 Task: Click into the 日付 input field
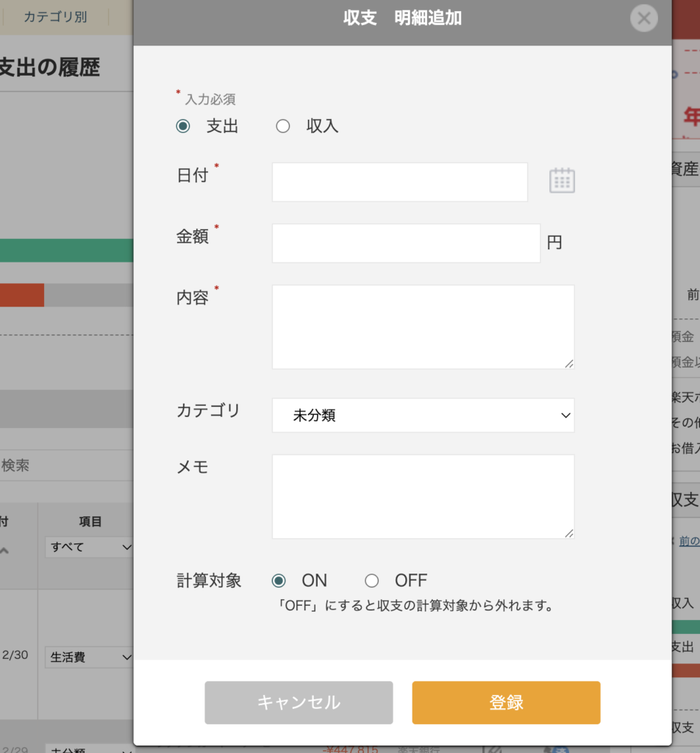pos(399,182)
